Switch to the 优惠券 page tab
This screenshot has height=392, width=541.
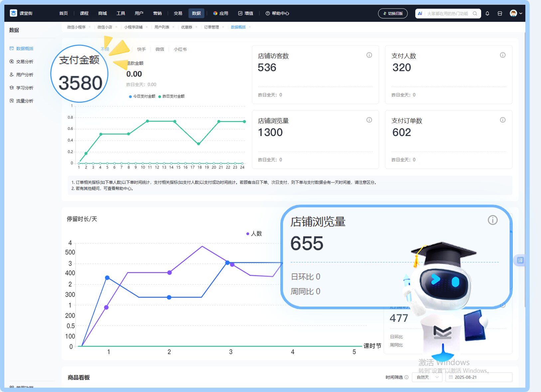tap(187, 27)
